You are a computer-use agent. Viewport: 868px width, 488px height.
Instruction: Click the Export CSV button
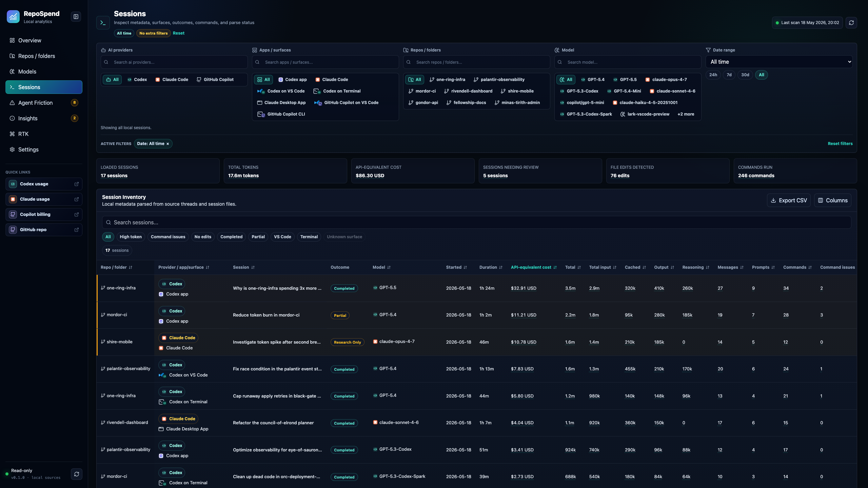(x=789, y=201)
